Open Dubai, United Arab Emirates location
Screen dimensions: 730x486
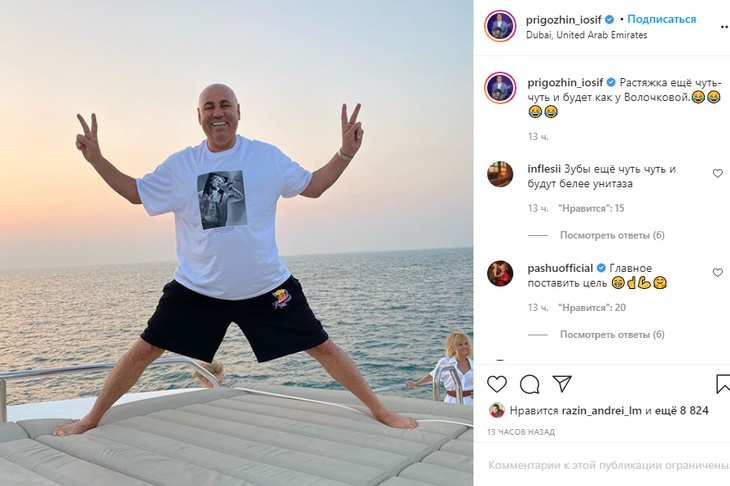pyautogui.click(x=587, y=35)
